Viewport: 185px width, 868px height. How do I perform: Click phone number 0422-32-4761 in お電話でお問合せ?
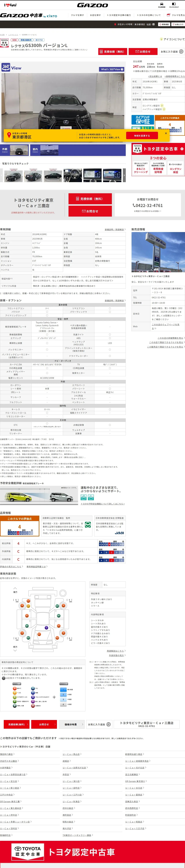pos(148,206)
